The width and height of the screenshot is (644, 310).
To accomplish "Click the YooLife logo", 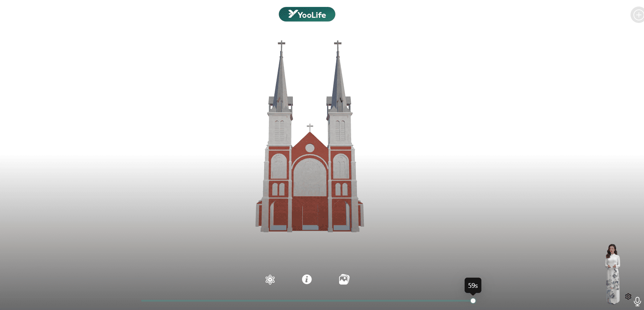I will pyautogui.click(x=307, y=14).
